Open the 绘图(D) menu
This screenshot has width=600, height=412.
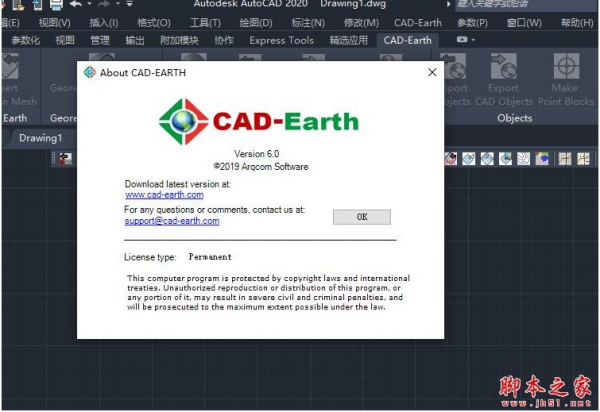pyautogui.click(x=256, y=23)
